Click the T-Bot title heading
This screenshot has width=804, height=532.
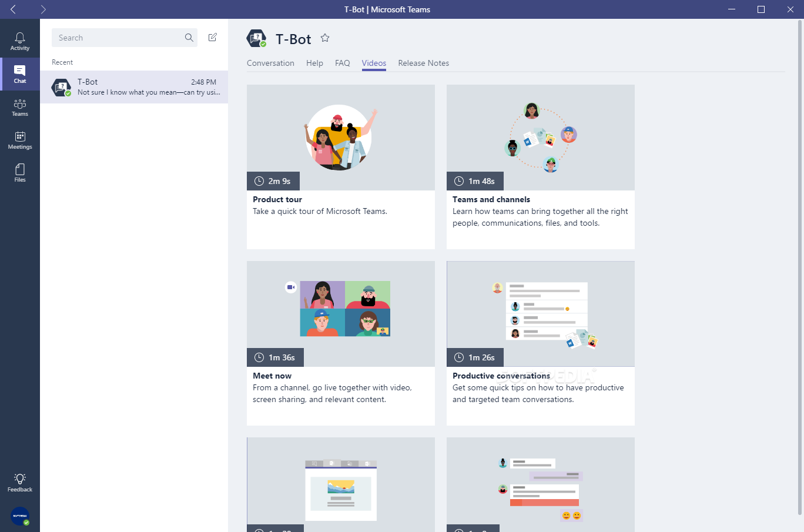point(293,39)
